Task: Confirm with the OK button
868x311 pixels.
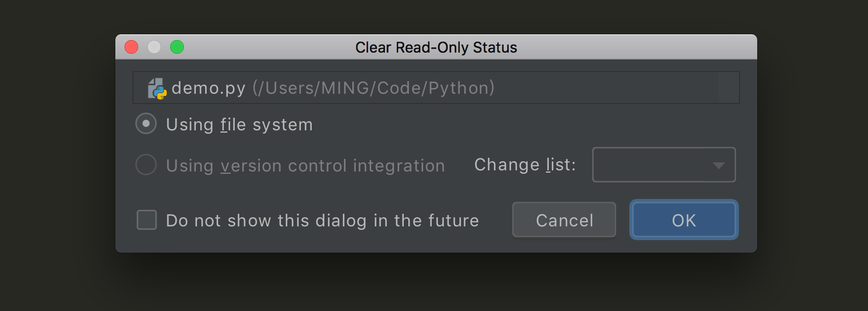Action: coord(684,220)
